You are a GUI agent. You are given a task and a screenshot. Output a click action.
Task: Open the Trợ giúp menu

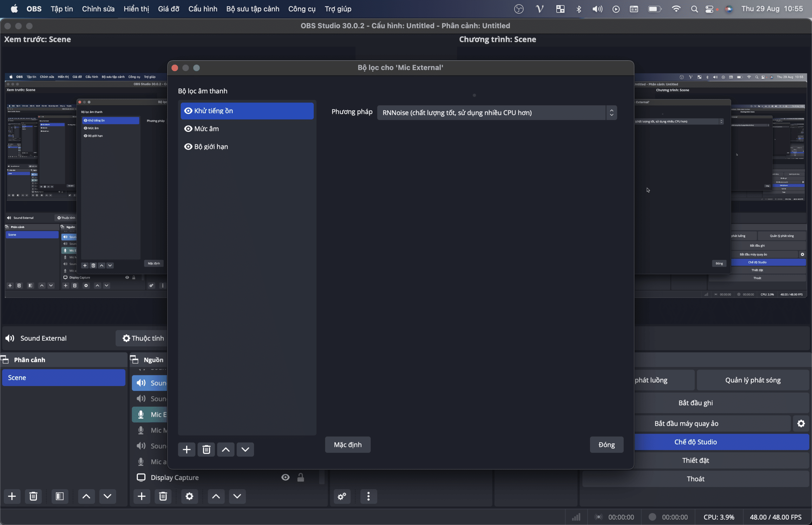tap(338, 9)
